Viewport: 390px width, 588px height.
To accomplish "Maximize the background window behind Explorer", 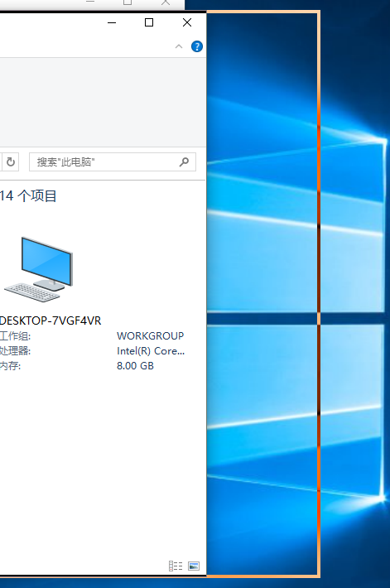I will click(128, 2).
